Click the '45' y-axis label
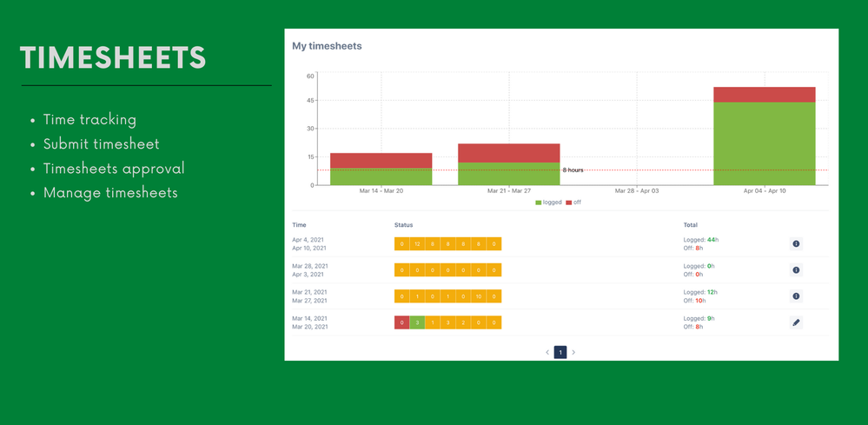 point(310,100)
